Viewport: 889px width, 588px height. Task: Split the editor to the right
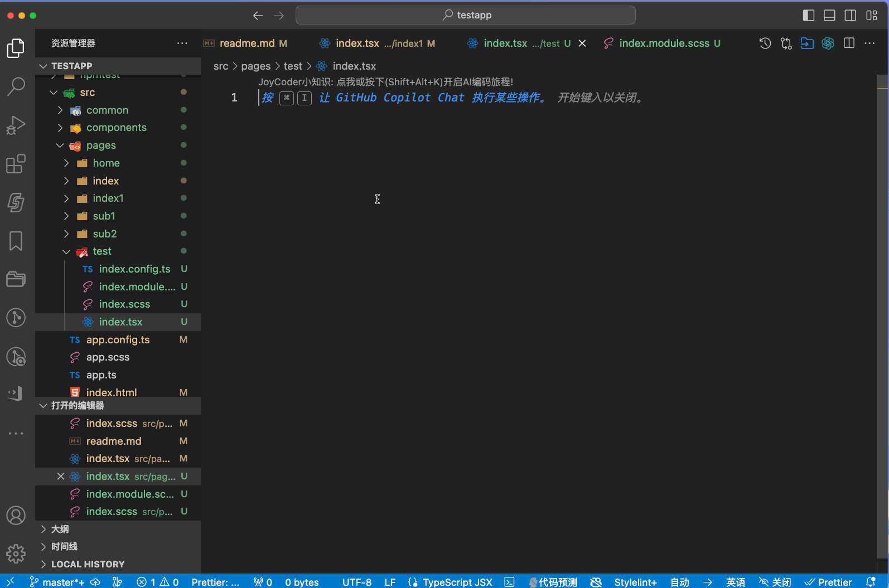click(849, 43)
